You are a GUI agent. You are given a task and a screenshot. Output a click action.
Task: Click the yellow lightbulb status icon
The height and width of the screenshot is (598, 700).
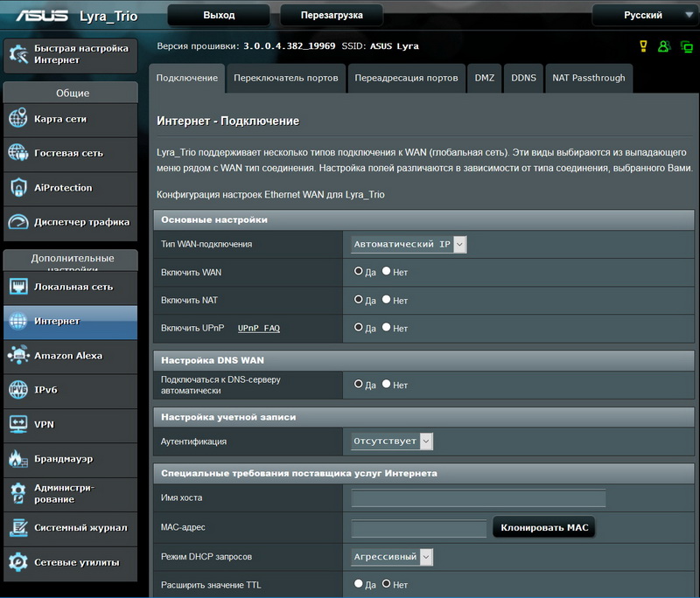point(643,46)
